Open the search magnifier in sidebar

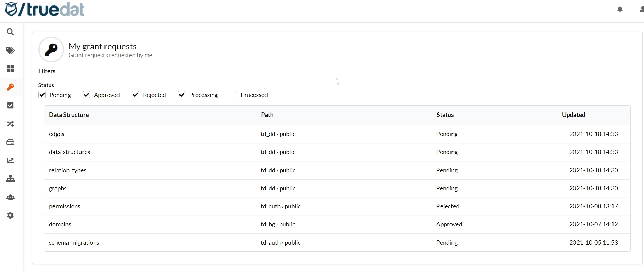(x=10, y=32)
